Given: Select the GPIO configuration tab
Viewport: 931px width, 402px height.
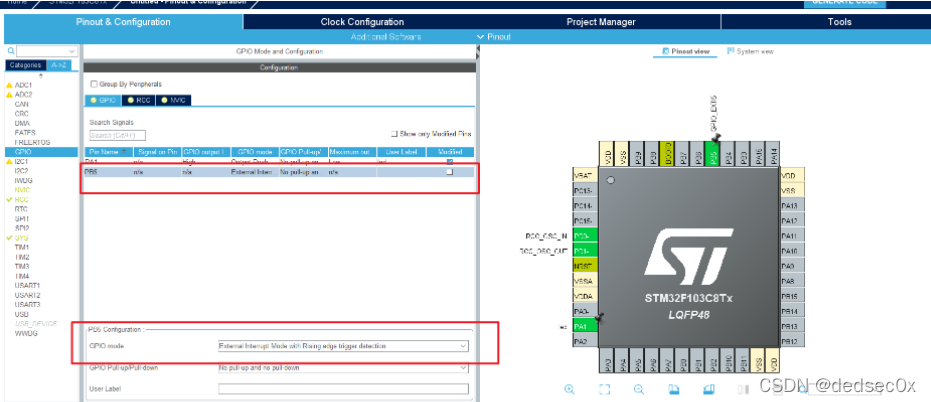Looking at the screenshot, I should [103, 100].
